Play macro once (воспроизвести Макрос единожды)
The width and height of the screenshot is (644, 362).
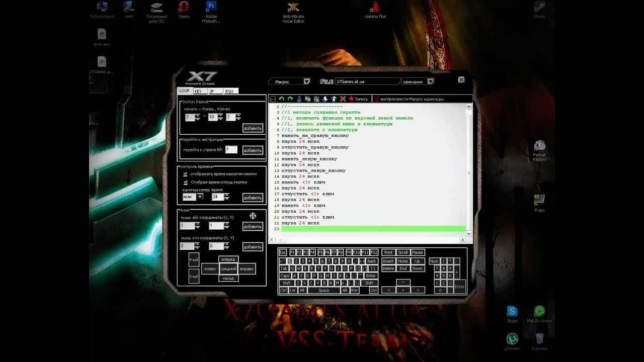point(410,99)
